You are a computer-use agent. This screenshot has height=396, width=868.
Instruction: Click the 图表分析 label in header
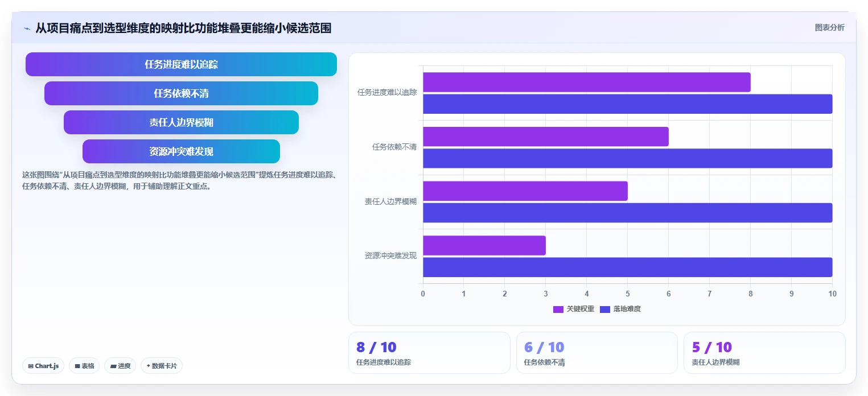click(x=830, y=27)
